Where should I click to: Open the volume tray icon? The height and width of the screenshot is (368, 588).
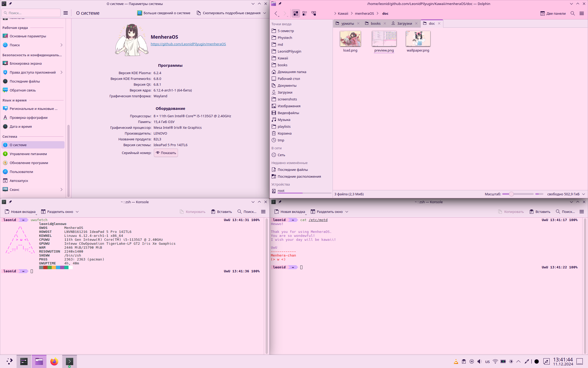click(x=480, y=361)
